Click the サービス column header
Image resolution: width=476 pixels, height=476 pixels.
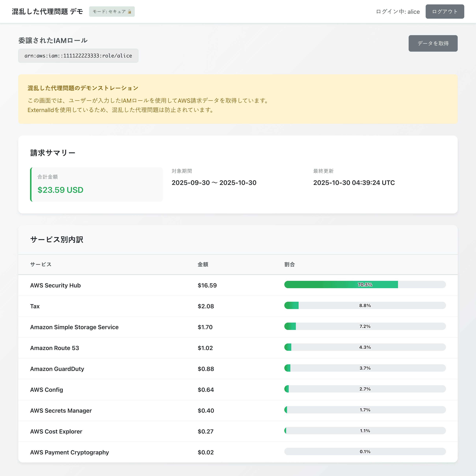(x=41, y=264)
